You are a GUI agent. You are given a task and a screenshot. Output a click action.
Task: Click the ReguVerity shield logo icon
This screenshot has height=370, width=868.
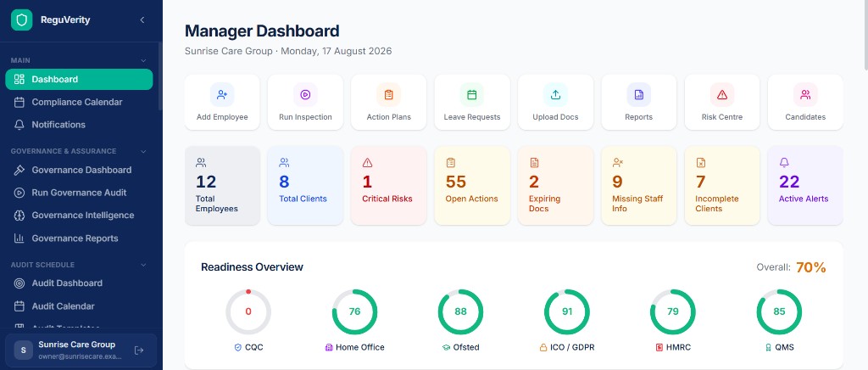point(21,20)
